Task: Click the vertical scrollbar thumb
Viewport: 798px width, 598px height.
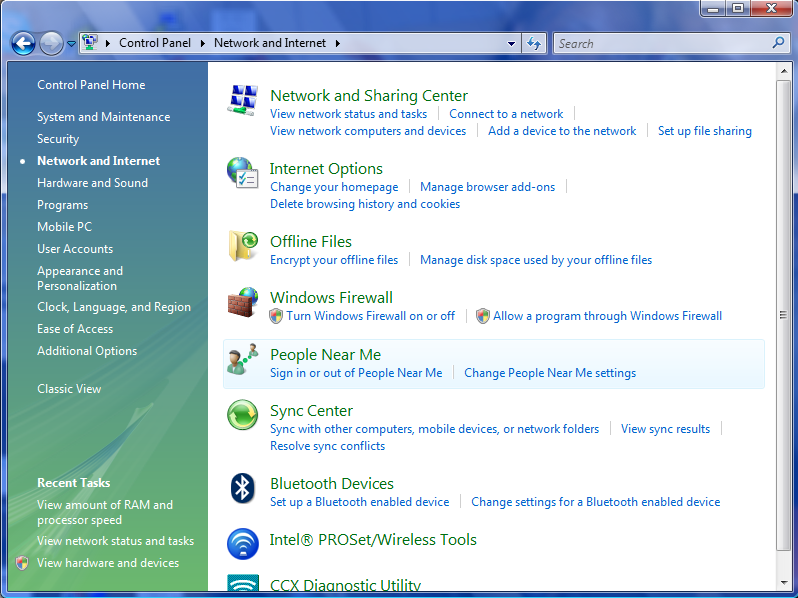Action: (x=783, y=315)
